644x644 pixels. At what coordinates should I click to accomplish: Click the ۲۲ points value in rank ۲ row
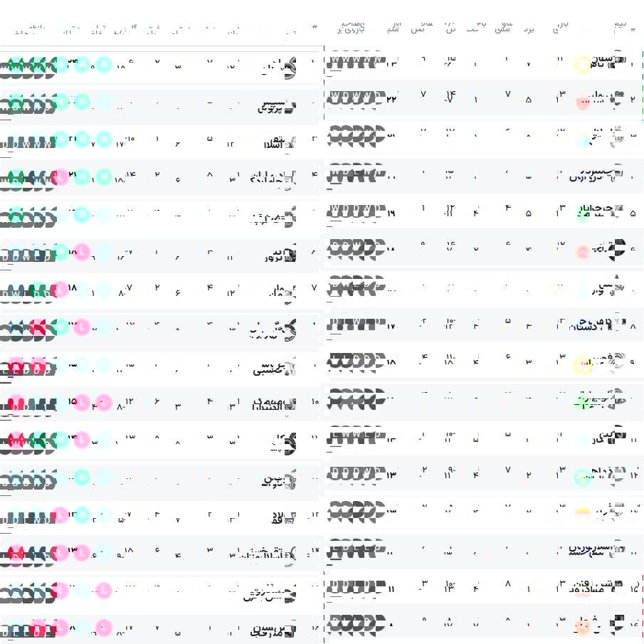coord(391,97)
